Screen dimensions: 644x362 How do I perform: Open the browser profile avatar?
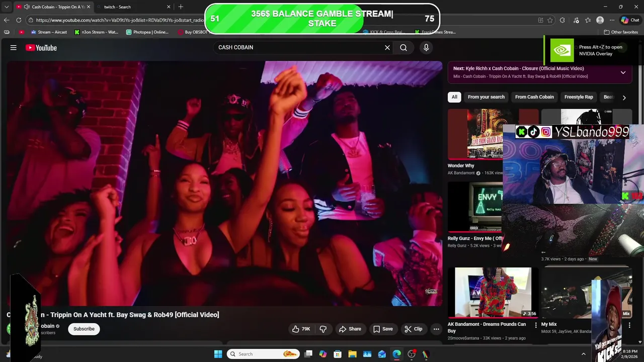[x=600, y=20]
